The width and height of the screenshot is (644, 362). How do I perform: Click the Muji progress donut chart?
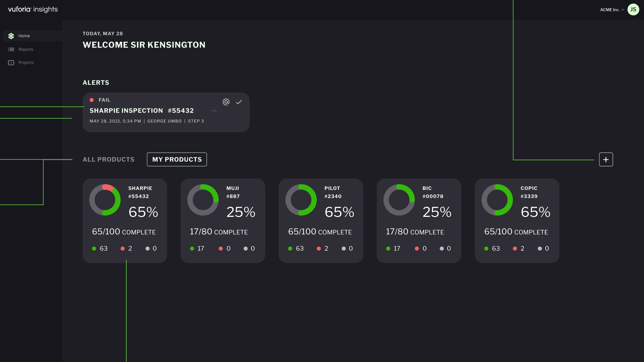[203, 200]
